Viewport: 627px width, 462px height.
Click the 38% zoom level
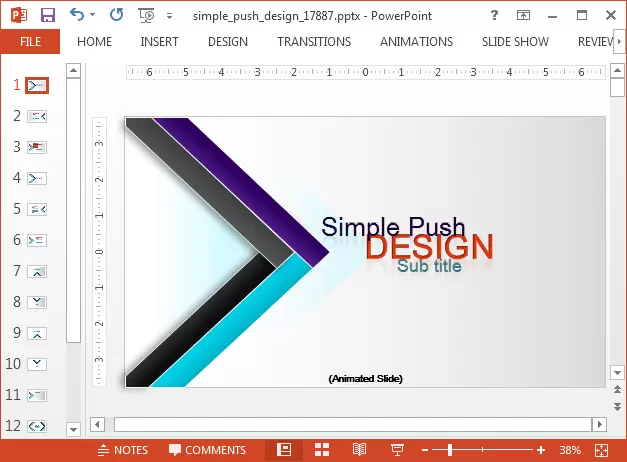(570, 450)
